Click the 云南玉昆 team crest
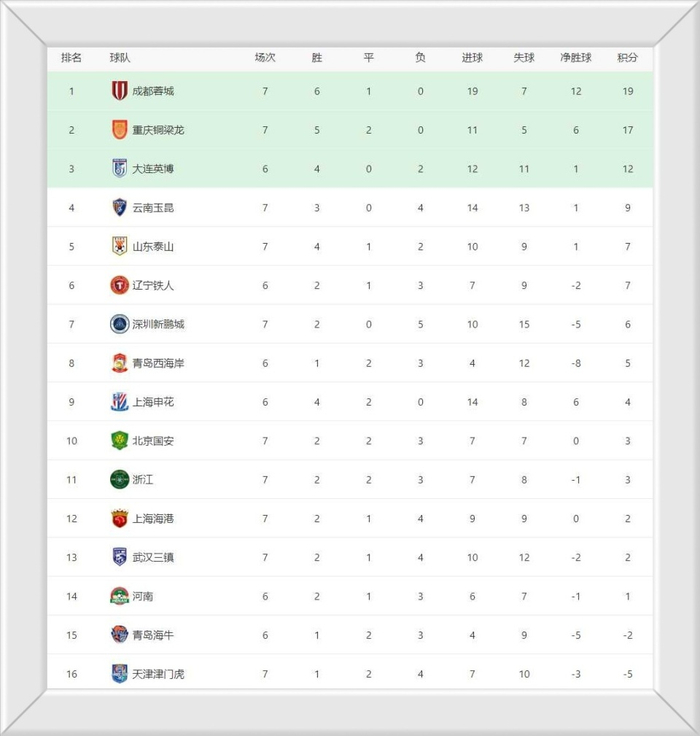The image size is (700, 736). pyautogui.click(x=120, y=207)
